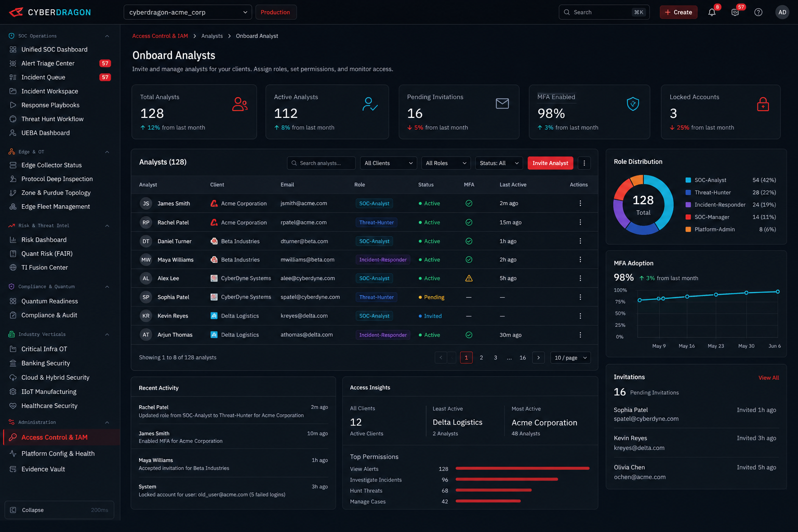The width and height of the screenshot is (798, 532).
Task: Click the Pending status of Sophia Patel
Action: click(x=431, y=297)
